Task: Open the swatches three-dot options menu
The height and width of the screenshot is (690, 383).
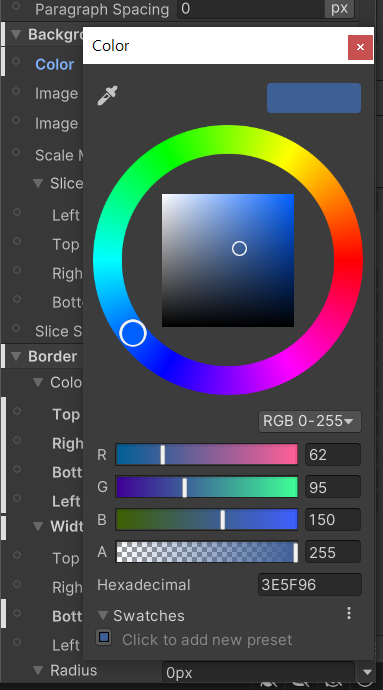Action: click(x=349, y=613)
